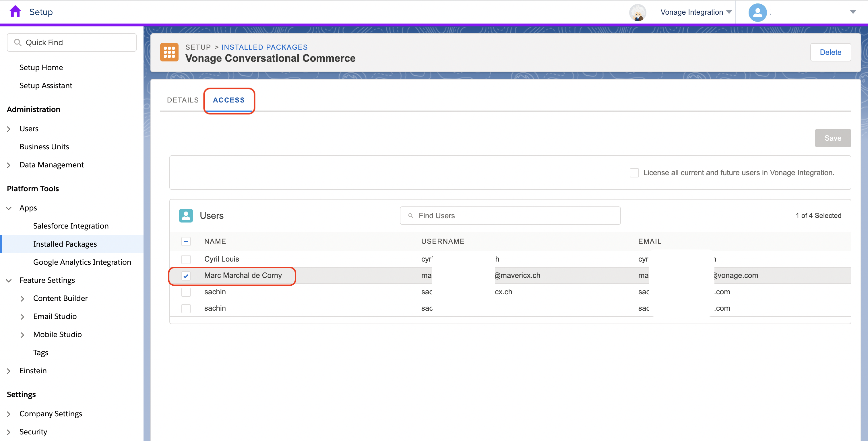Open Setup Home in sidebar
The image size is (868, 441).
41,67
